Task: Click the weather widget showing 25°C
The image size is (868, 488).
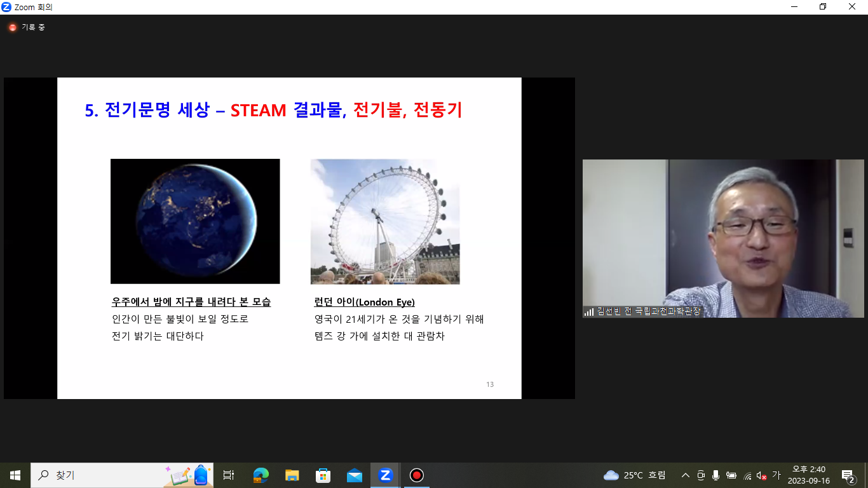Action: [x=634, y=475]
